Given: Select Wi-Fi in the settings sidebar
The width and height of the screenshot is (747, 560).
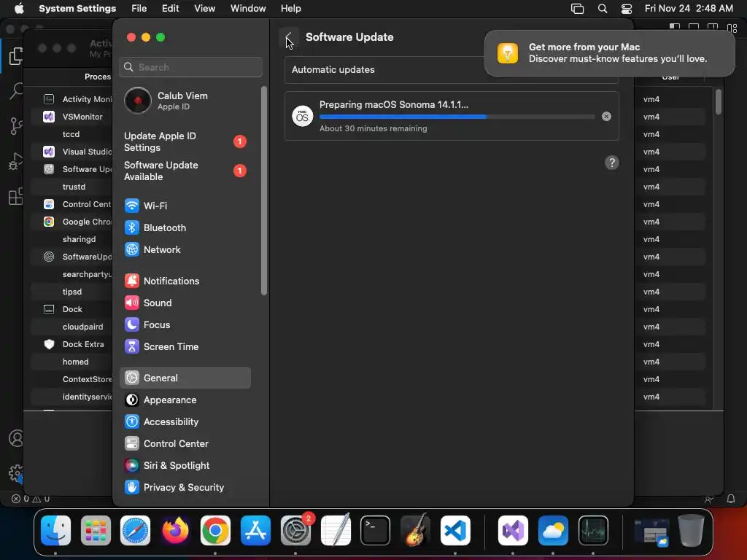Looking at the screenshot, I should 185,206.
